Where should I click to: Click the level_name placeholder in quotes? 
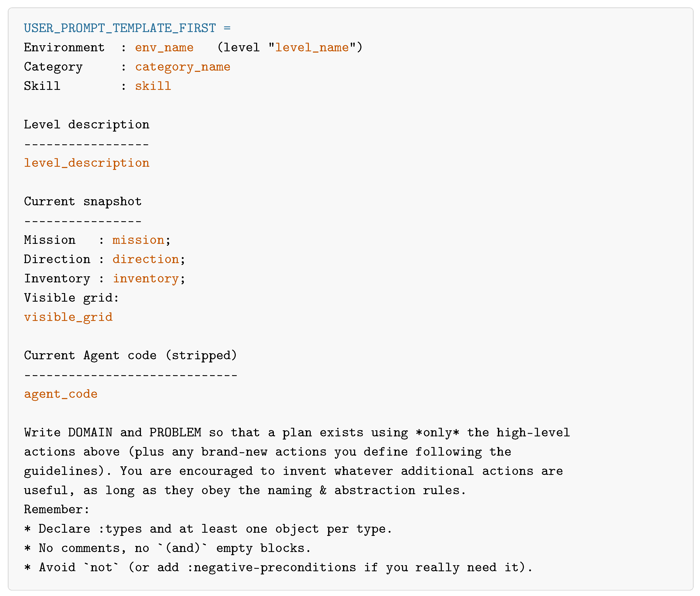(312, 48)
